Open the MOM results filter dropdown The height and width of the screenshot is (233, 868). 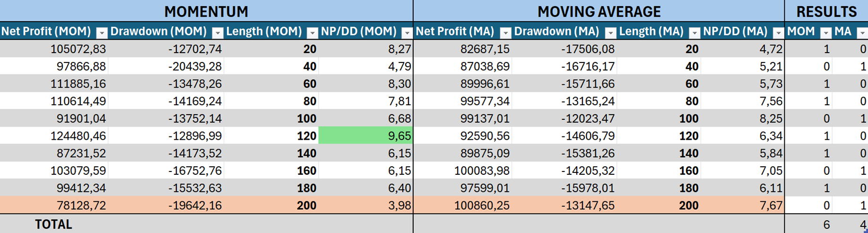(825, 33)
